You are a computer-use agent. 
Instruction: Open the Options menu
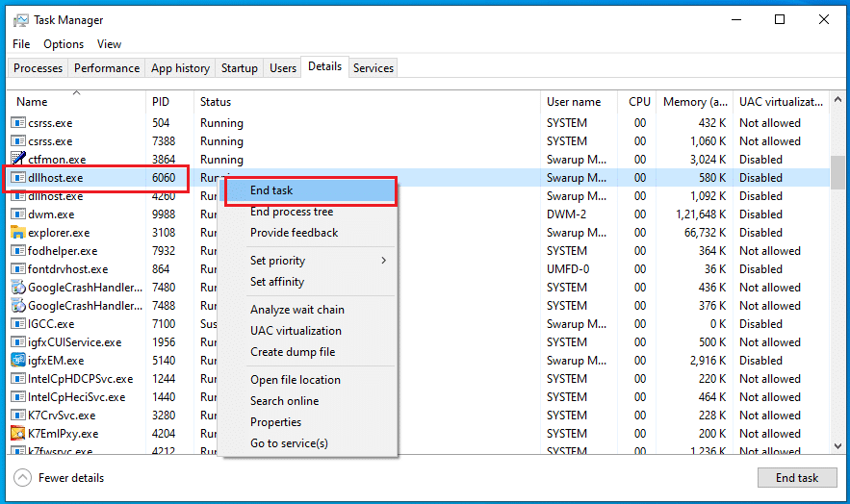(x=64, y=44)
